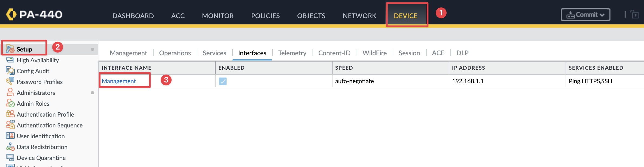Image resolution: width=644 pixels, height=167 pixels.
Task: Open the DEVICE top menu
Action: (x=406, y=16)
